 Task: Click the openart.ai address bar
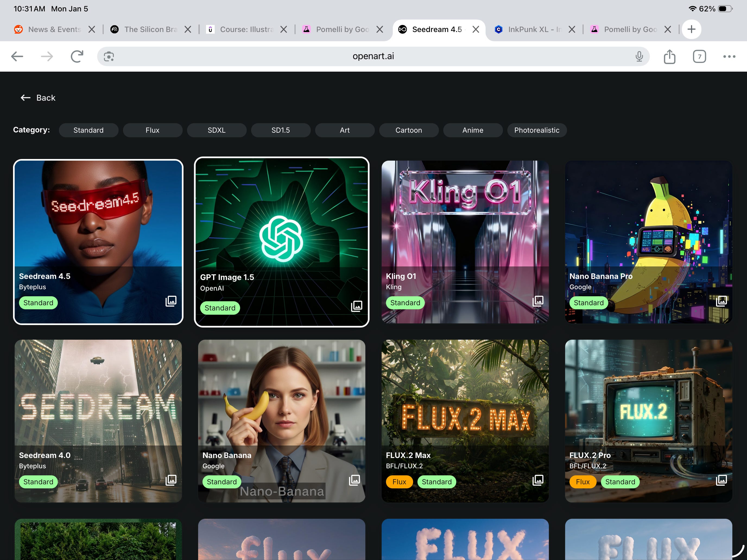click(x=373, y=56)
